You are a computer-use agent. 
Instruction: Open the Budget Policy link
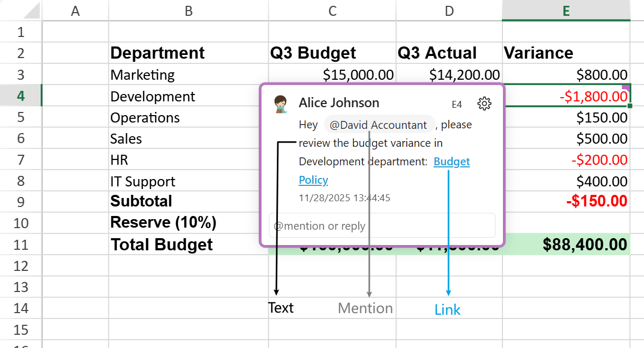(x=451, y=162)
